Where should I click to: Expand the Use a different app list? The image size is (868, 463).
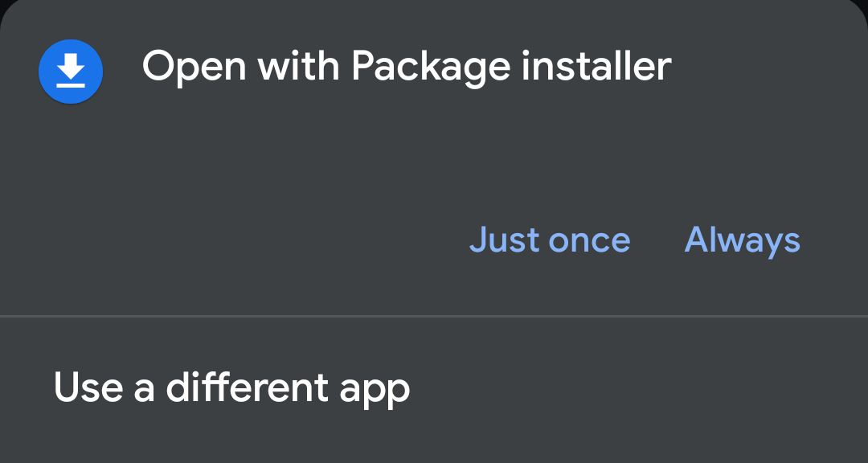tap(231, 387)
